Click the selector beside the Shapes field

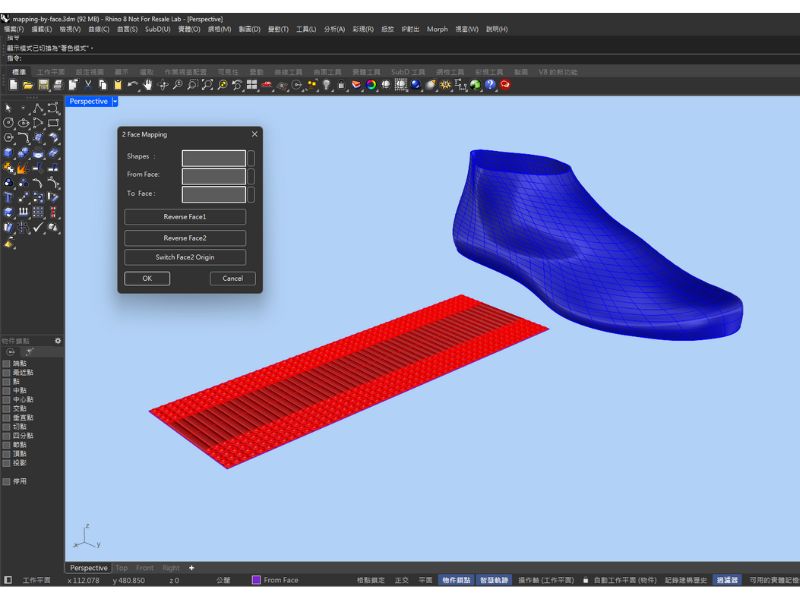(x=251, y=158)
